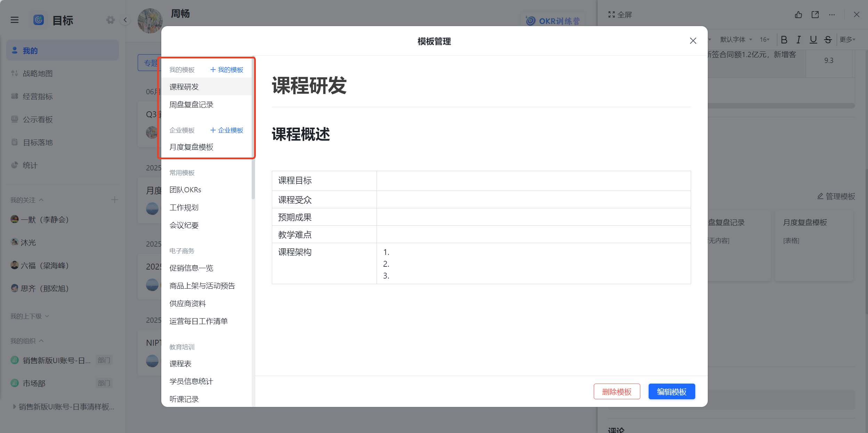Click the OKR训练营 banner

click(553, 21)
